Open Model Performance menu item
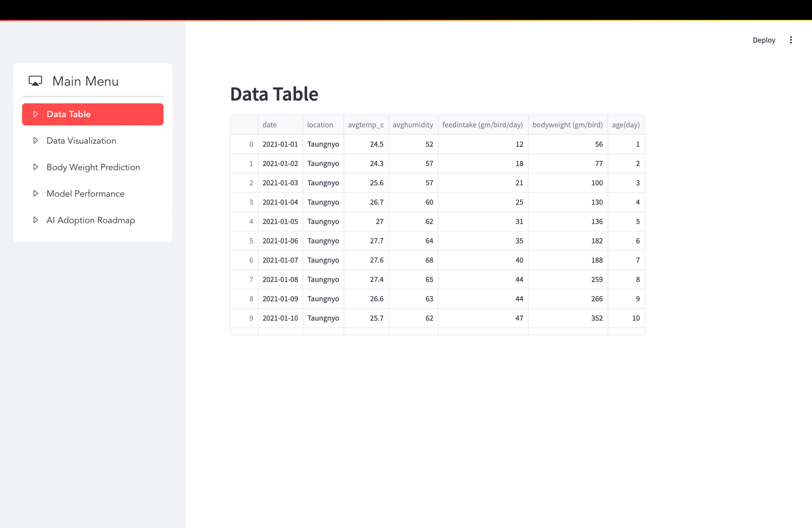The width and height of the screenshot is (812, 528). 85,194
